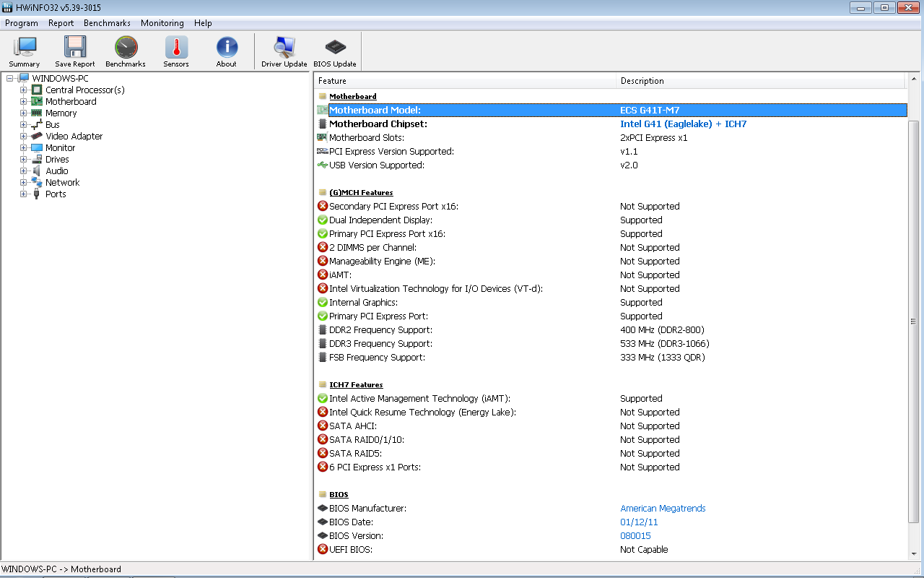Click the status bar path WINDOWS-PC -> Motherboard
The height and width of the screenshot is (578, 924).
pyautogui.click(x=61, y=569)
